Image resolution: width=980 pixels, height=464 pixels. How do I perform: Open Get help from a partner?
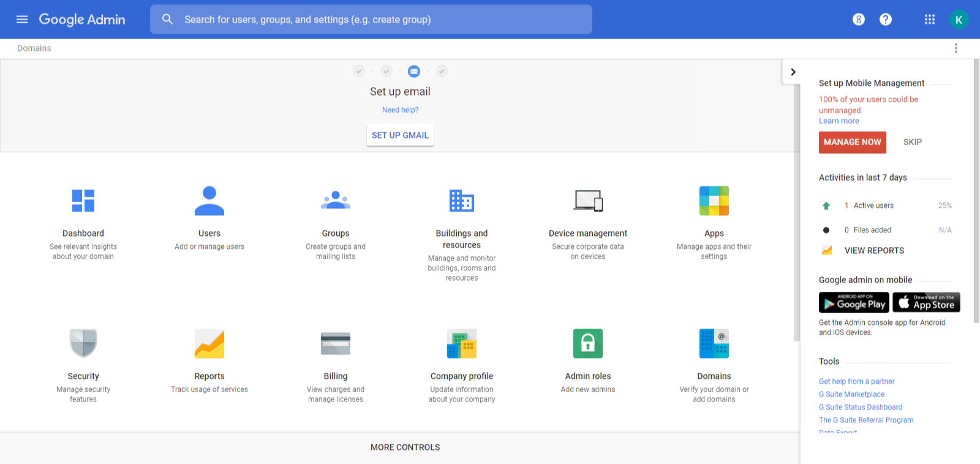click(856, 381)
